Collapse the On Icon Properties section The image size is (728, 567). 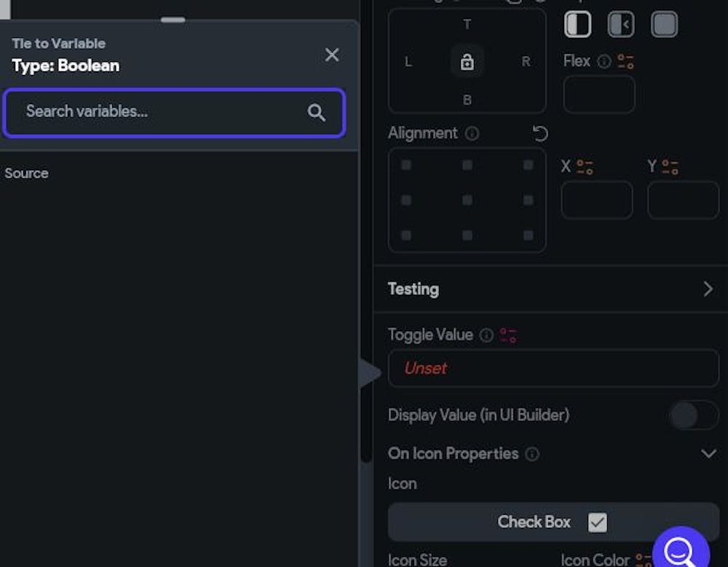pos(708,453)
